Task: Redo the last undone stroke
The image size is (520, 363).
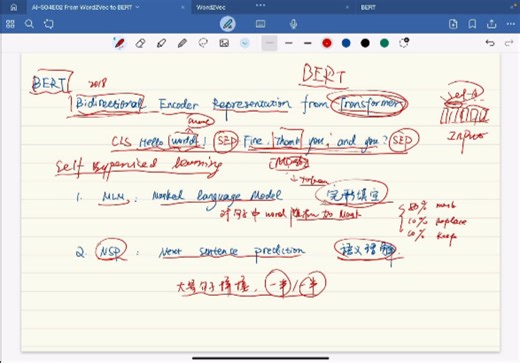Action: click(509, 43)
